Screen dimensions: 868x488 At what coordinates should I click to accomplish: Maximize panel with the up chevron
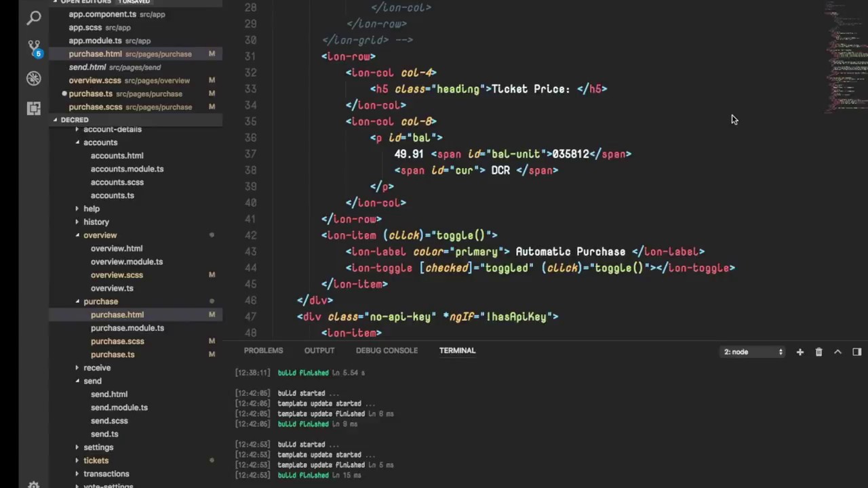(837, 352)
